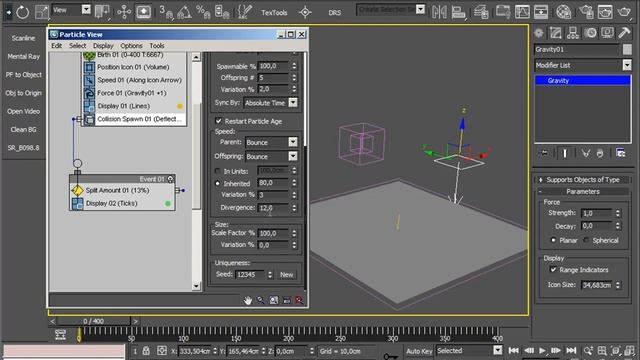
Task: Toggle the Angle Snap icon
Action: [184, 12]
